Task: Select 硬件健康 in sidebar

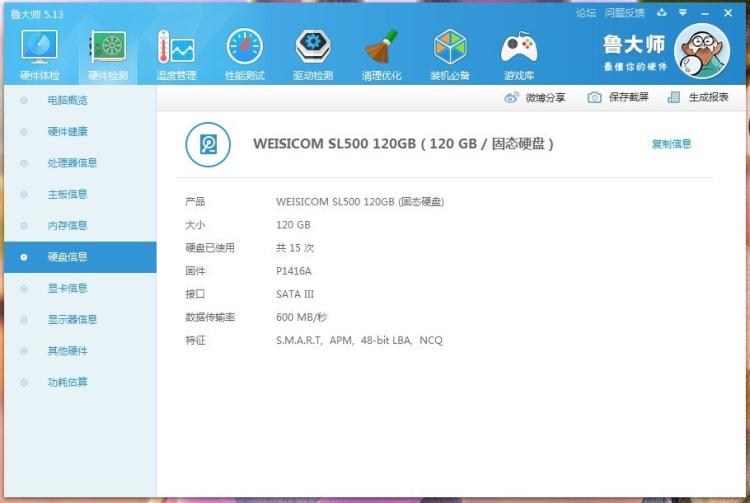Action: point(80,131)
